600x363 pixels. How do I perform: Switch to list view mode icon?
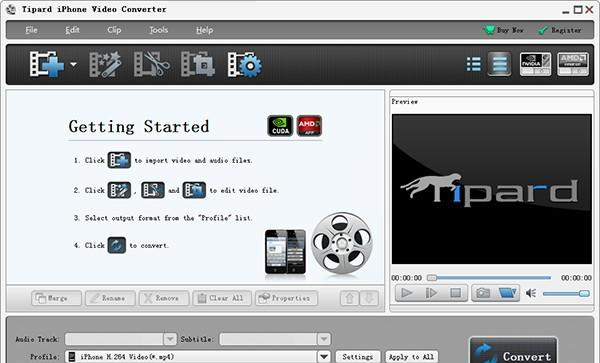(474, 64)
